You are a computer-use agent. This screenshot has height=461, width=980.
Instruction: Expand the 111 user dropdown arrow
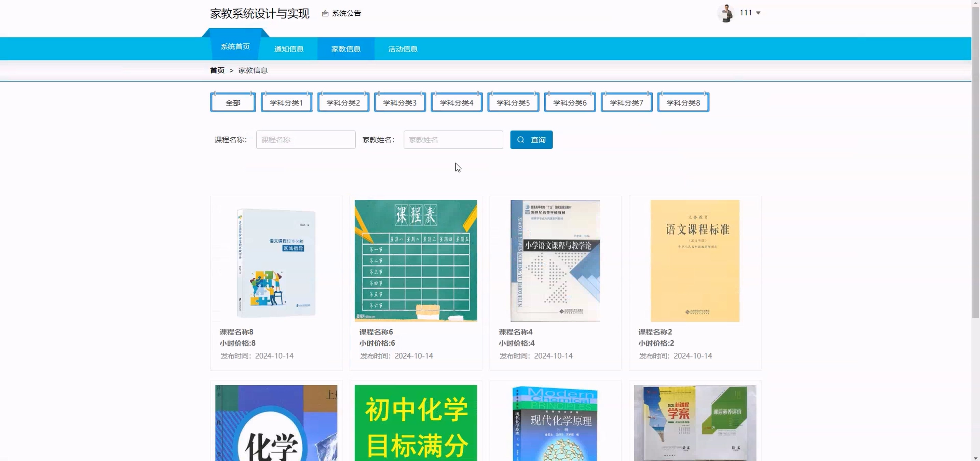coord(758,13)
